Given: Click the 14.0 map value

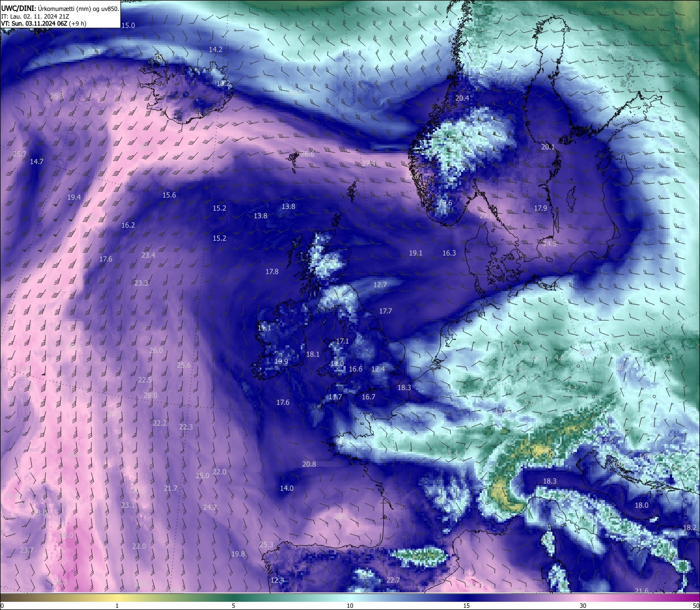Looking at the screenshot, I should pos(287,488).
